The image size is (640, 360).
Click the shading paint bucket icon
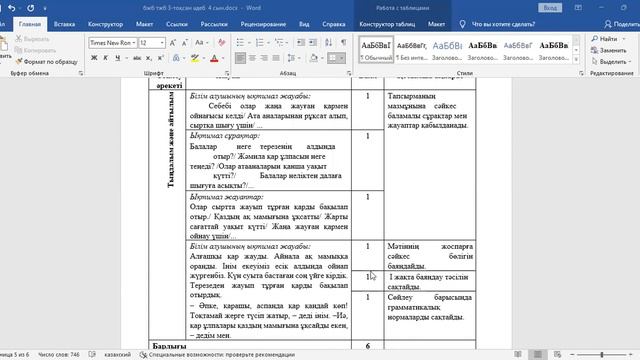(x=313, y=58)
